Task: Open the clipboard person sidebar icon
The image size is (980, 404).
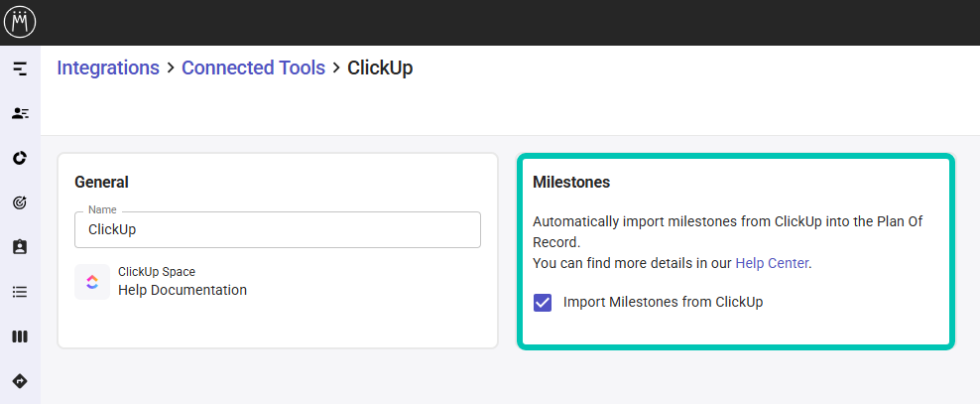Action: [x=20, y=247]
